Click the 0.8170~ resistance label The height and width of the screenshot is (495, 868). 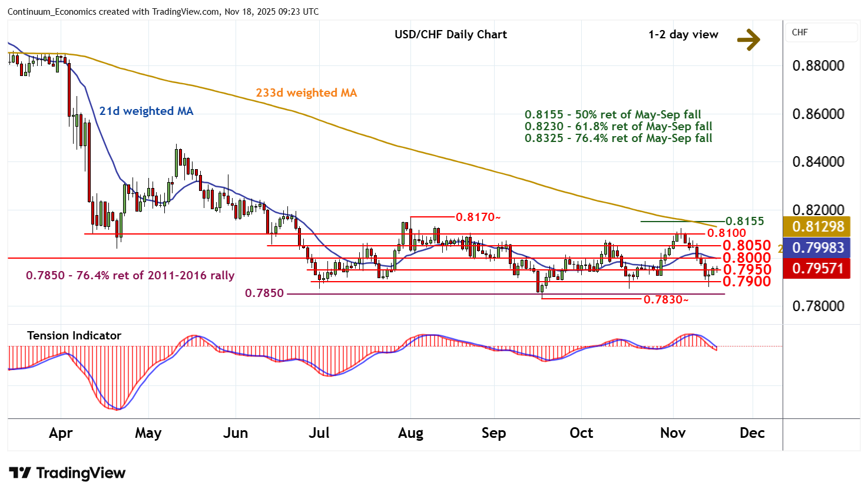[478, 217]
